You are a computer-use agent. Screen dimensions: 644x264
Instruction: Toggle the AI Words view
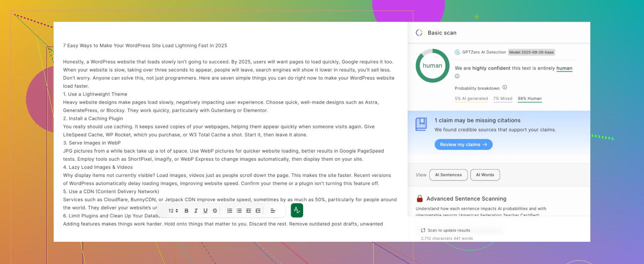tap(485, 175)
